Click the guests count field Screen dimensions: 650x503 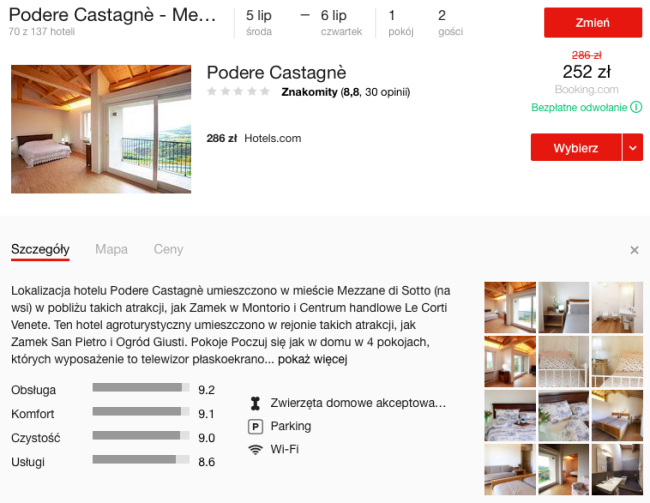tap(450, 22)
